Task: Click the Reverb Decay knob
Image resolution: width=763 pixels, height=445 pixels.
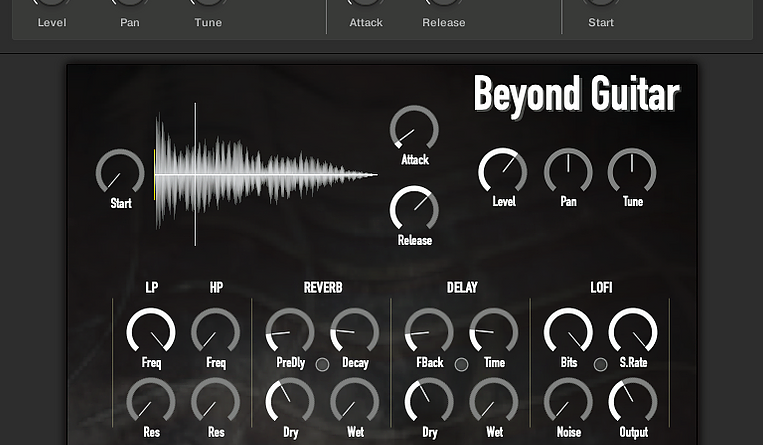Action: pyautogui.click(x=355, y=331)
